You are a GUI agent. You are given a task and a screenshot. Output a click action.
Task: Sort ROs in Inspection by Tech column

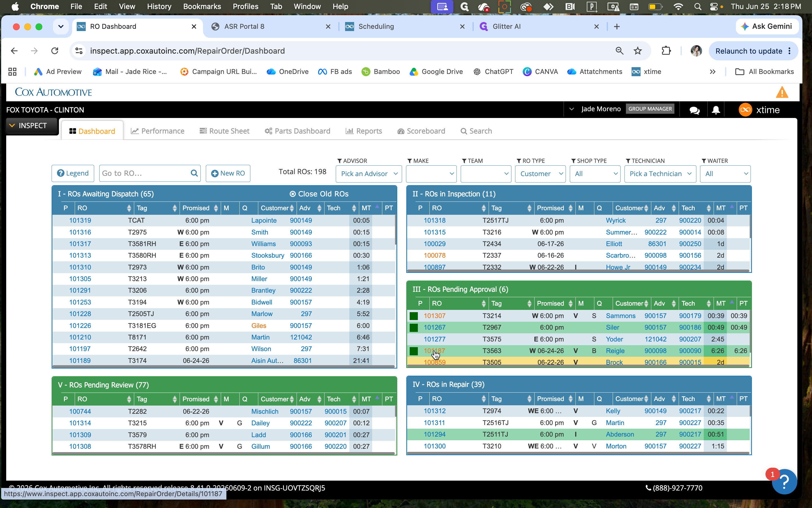pos(696,208)
